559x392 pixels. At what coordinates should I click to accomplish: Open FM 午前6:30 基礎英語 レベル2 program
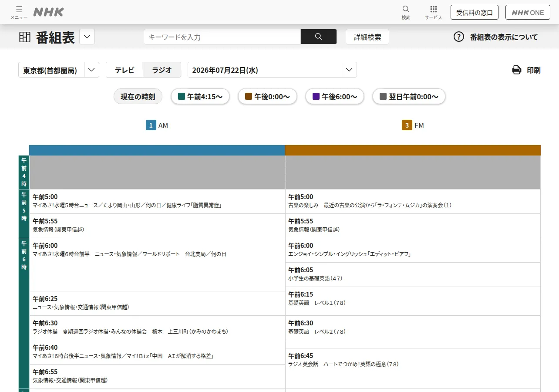(413, 332)
